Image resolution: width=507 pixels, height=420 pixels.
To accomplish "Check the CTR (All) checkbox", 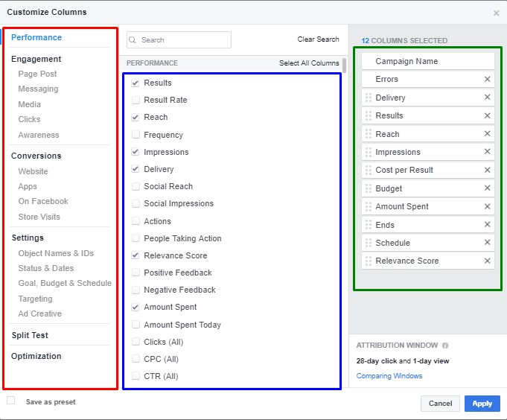I will click(x=135, y=376).
